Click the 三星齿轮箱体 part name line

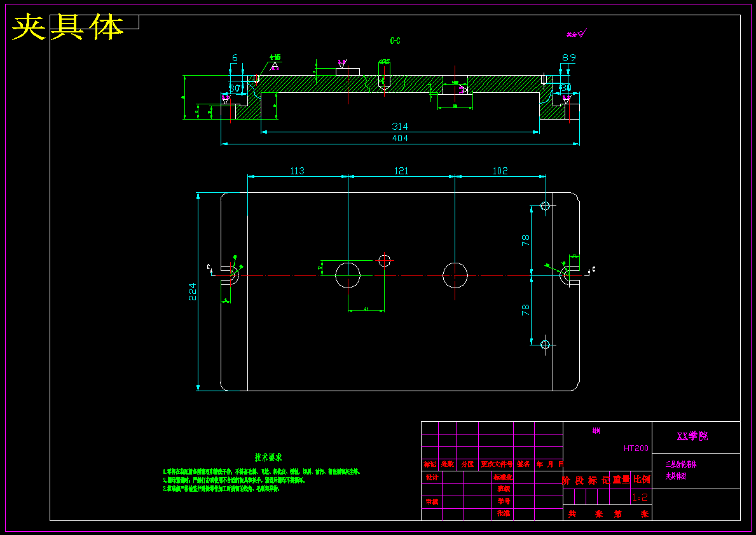(681, 464)
